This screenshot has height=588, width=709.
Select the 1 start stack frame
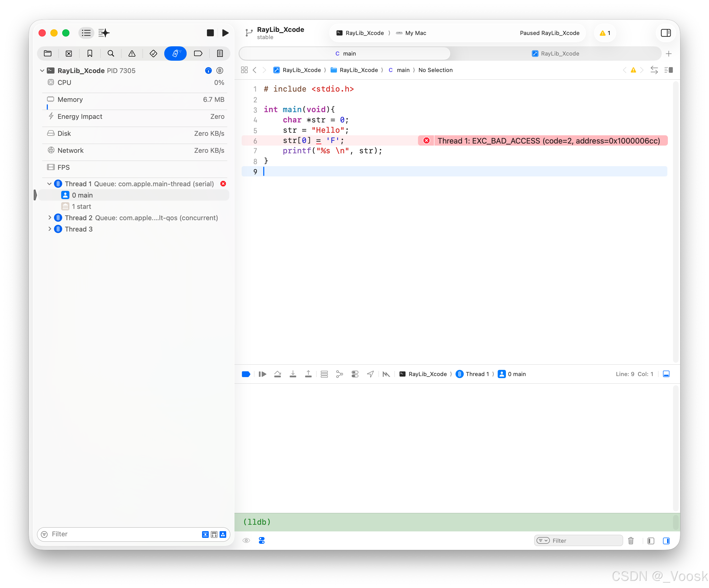(x=81, y=206)
